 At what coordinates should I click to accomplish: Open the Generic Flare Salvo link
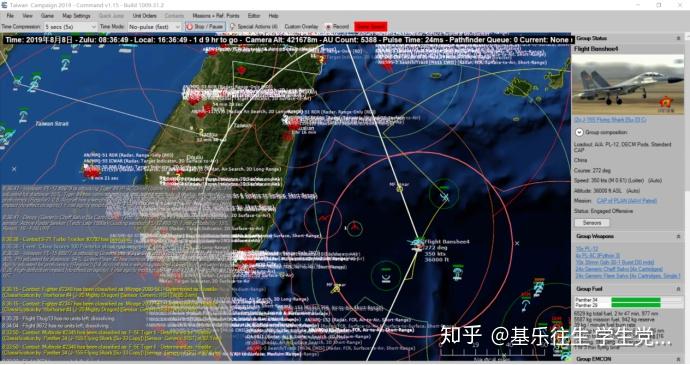click(628, 276)
